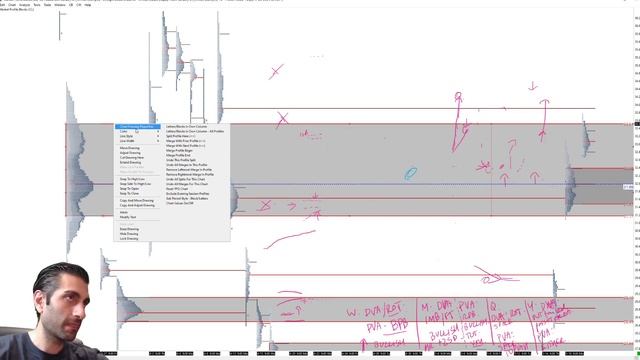The height and width of the screenshot is (360, 640).
Task: Toggle Exclude Evening Session Profiles
Action: [188, 193]
